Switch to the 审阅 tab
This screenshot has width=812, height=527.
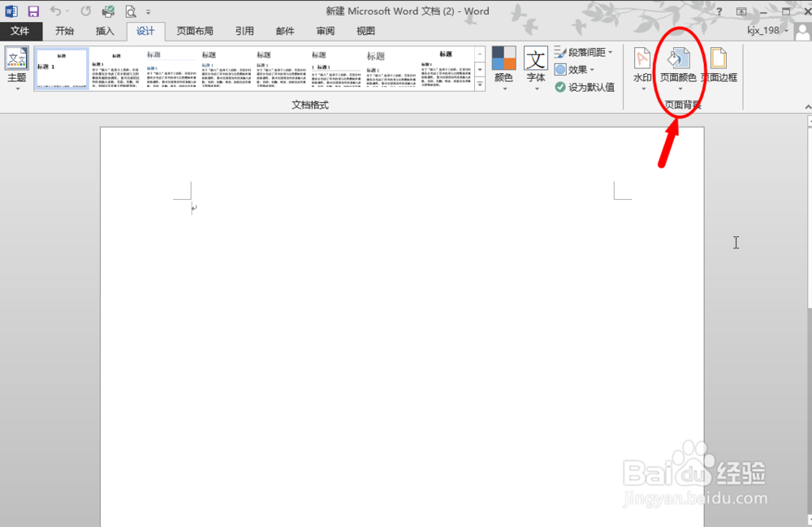(x=326, y=31)
